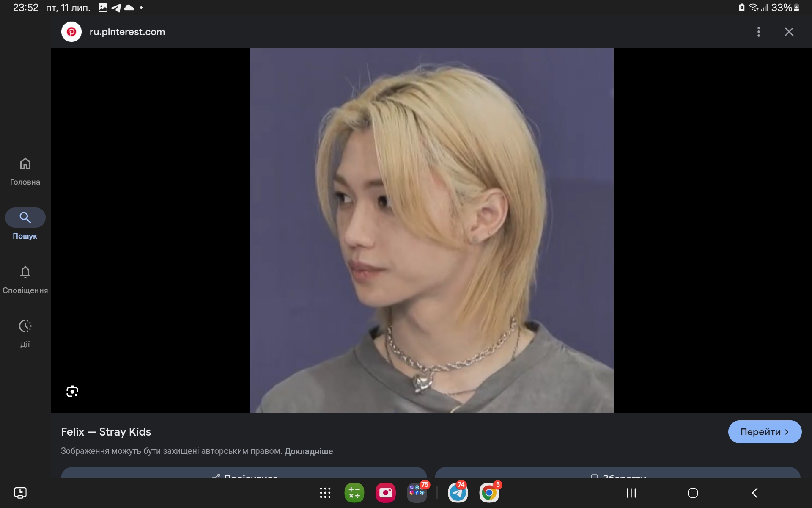Open the Докладніше copyright link

click(308, 451)
